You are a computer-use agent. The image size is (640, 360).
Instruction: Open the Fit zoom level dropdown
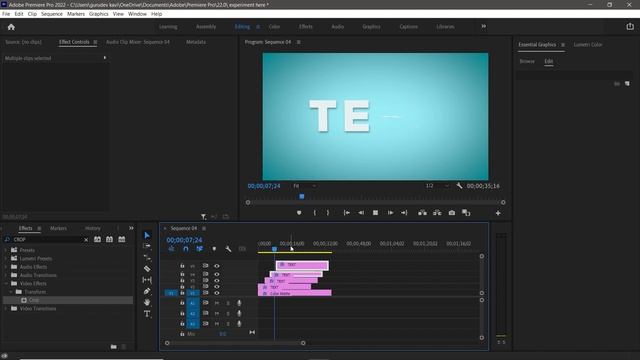304,186
